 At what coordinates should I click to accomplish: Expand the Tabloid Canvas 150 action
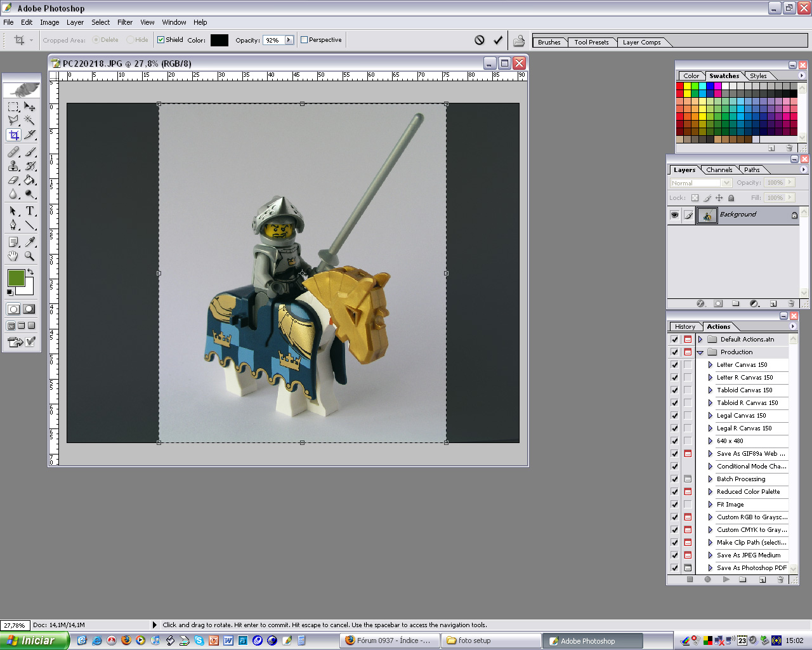[x=710, y=390]
